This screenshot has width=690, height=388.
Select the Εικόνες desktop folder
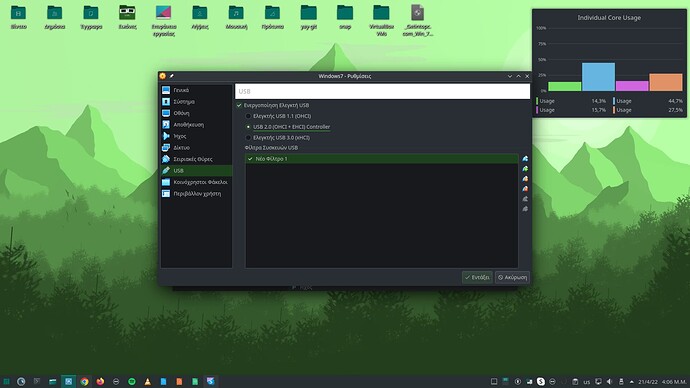click(x=127, y=18)
